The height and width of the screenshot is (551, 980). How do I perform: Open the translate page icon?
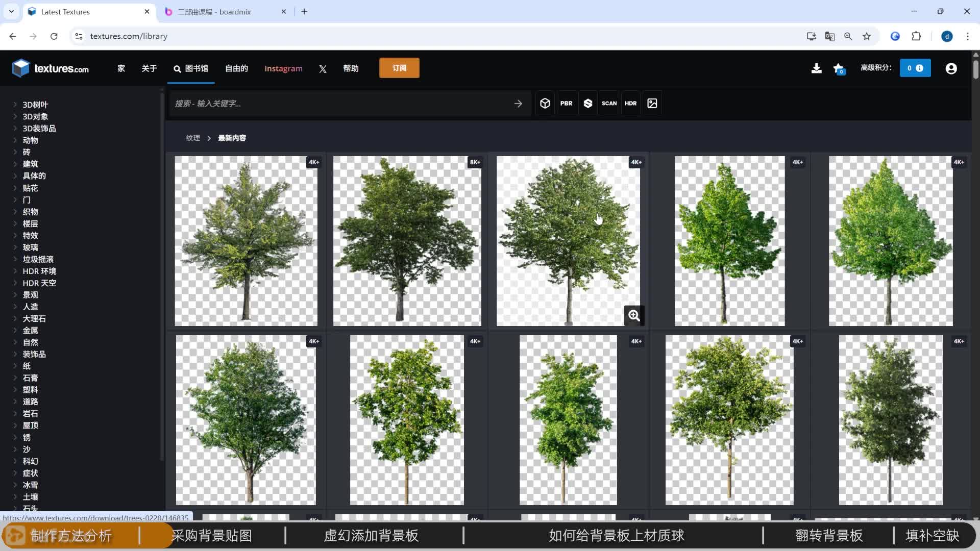click(830, 36)
